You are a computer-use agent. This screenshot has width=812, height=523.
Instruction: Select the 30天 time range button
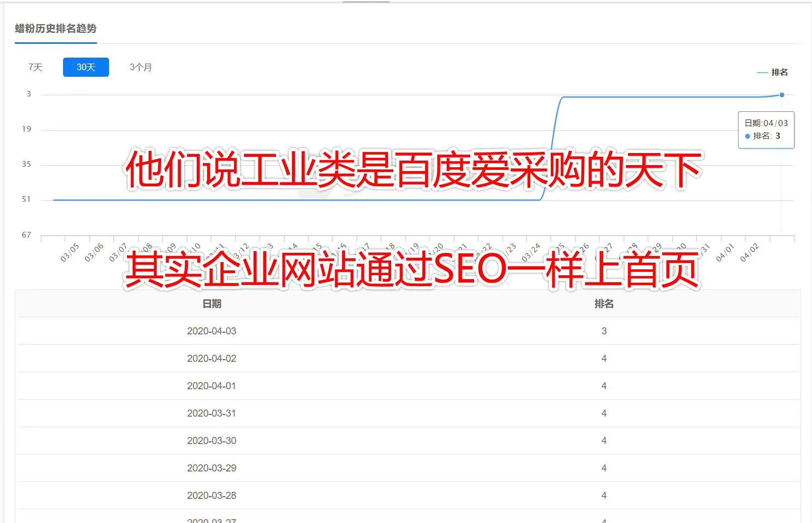click(86, 67)
